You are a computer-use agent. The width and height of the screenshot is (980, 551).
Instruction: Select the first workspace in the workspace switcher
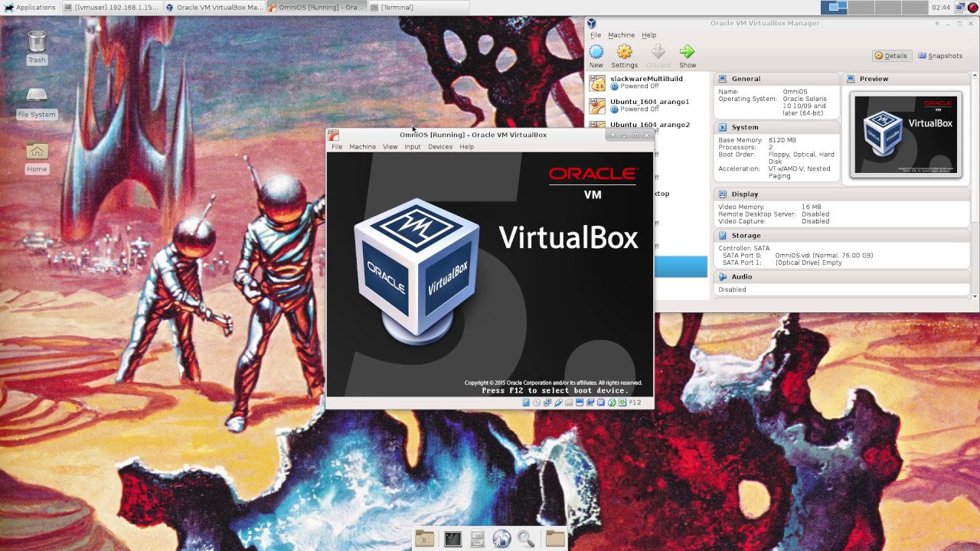pyautogui.click(x=834, y=7)
